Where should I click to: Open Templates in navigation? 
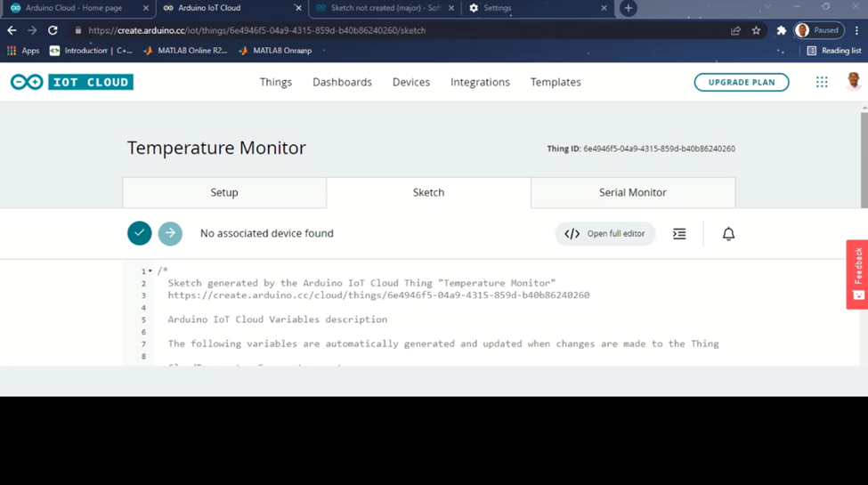click(556, 82)
